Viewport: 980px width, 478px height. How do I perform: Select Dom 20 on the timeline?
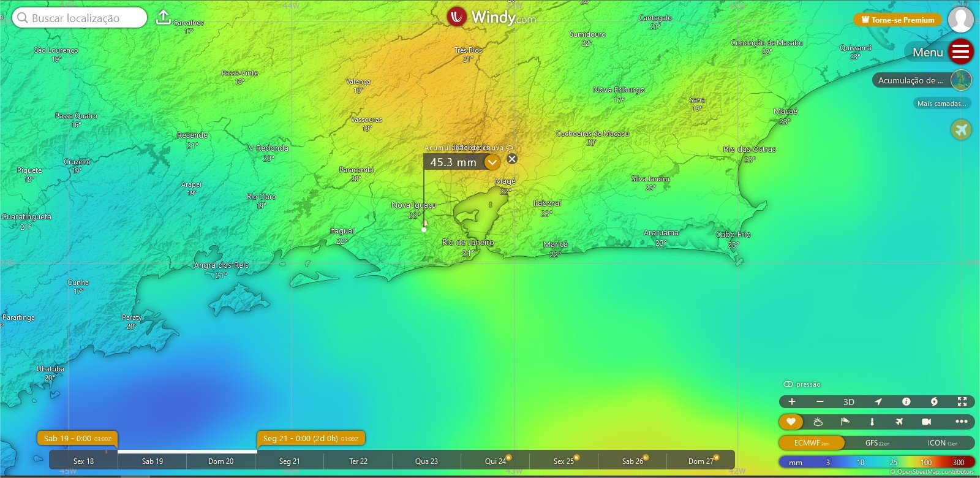(221, 461)
